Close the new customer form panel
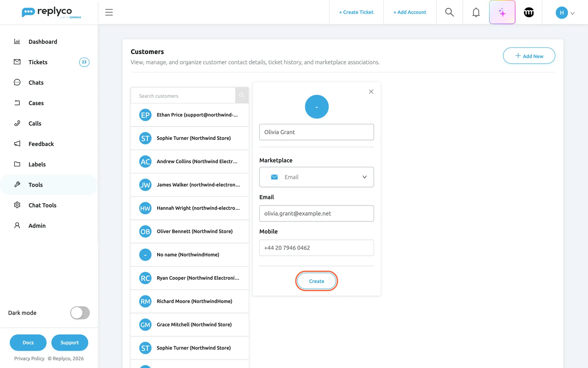Image resolution: width=588 pixels, height=368 pixels. tap(371, 92)
